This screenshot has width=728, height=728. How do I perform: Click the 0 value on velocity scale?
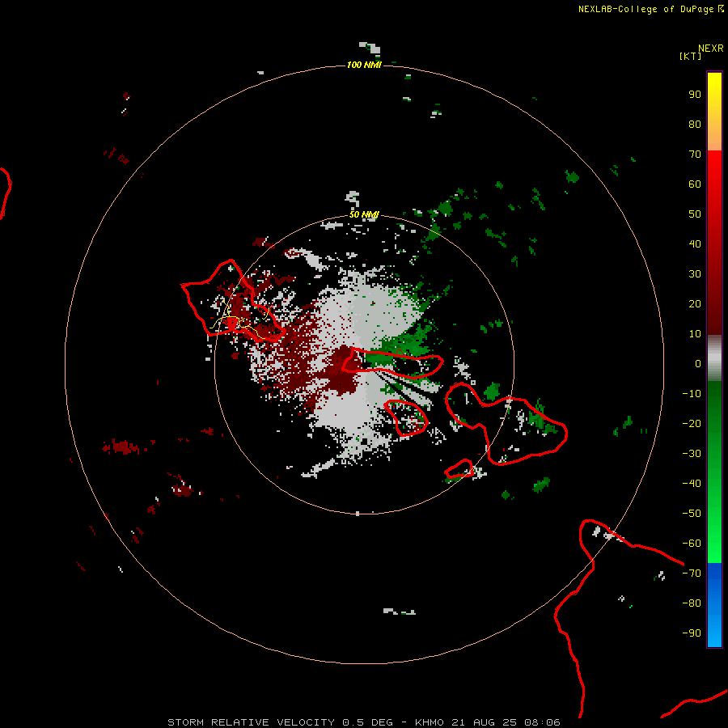[x=698, y=363]
